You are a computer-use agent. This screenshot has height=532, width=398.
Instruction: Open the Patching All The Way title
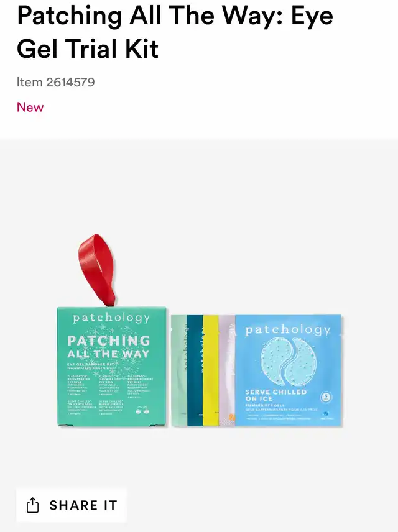(175, 32)
